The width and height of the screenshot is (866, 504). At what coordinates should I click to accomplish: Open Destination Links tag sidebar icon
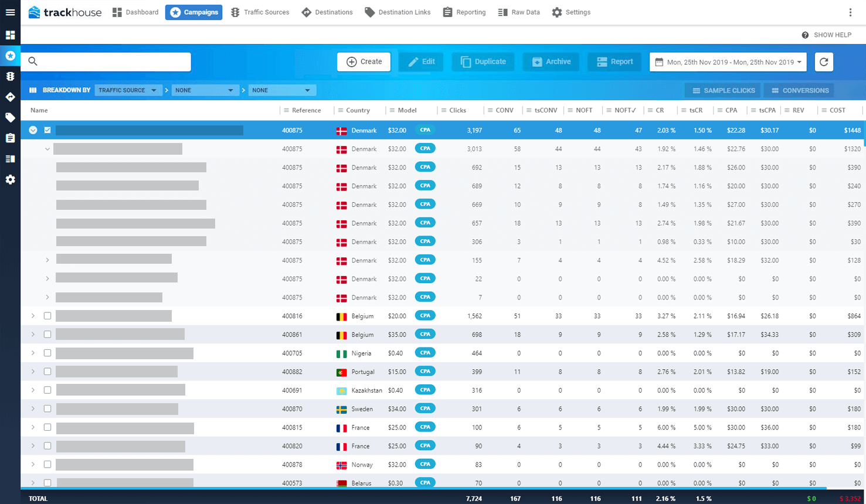click(x=10, y=118)
